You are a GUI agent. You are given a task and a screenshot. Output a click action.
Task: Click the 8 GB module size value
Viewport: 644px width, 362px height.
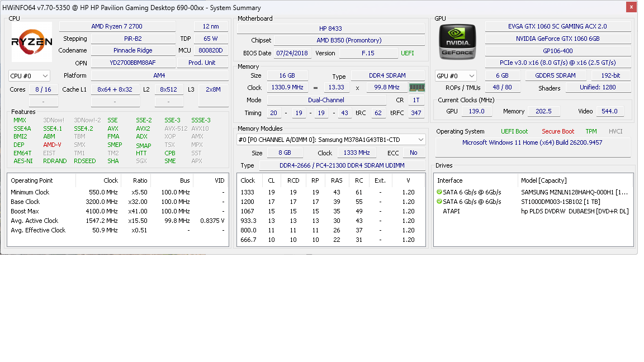tap(285, 153)
